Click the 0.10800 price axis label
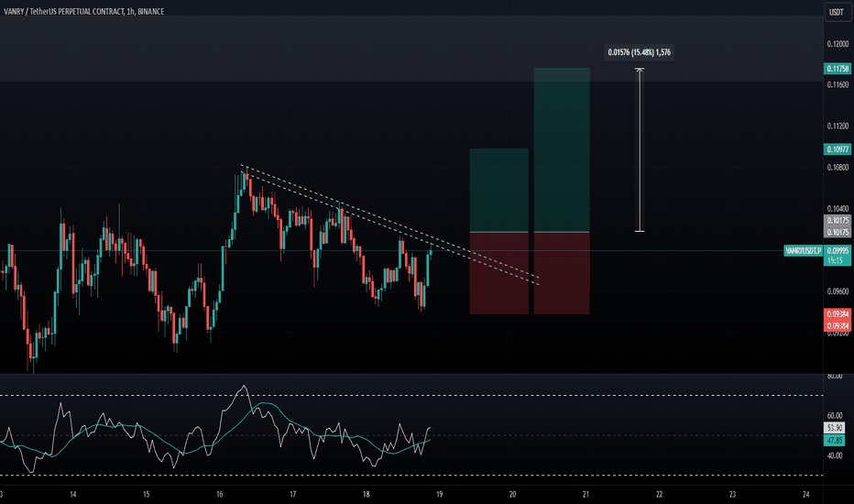Image resolution: width=854 pixels, height=504 pixels. pyautogui.click(x=838, y=168)
